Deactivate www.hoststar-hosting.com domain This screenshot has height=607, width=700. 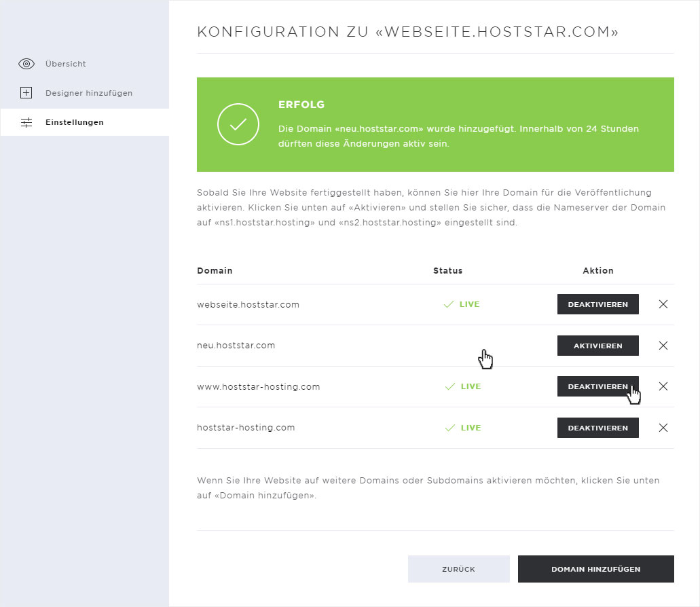[597, 386]
